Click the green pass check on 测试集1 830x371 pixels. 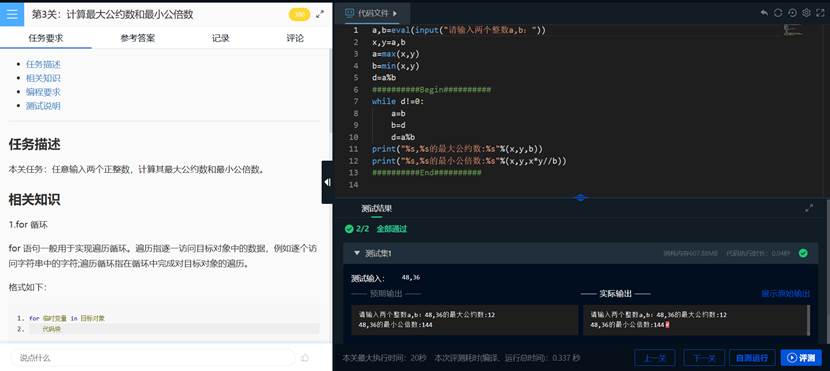[x=803, y=253]
